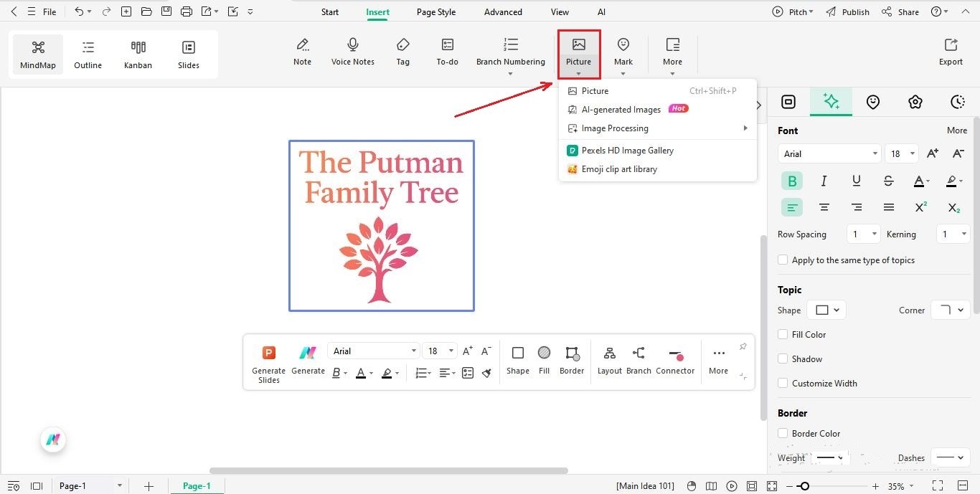980x494 pixels.
Task: Click Generate Slides in floating toolbar
Action: click(269, 364)
